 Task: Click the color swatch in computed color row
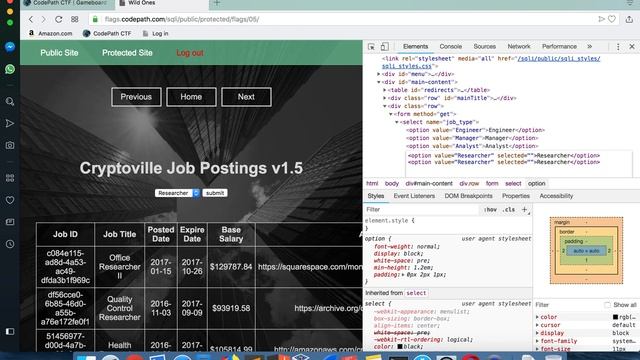[x=615, y=317]
